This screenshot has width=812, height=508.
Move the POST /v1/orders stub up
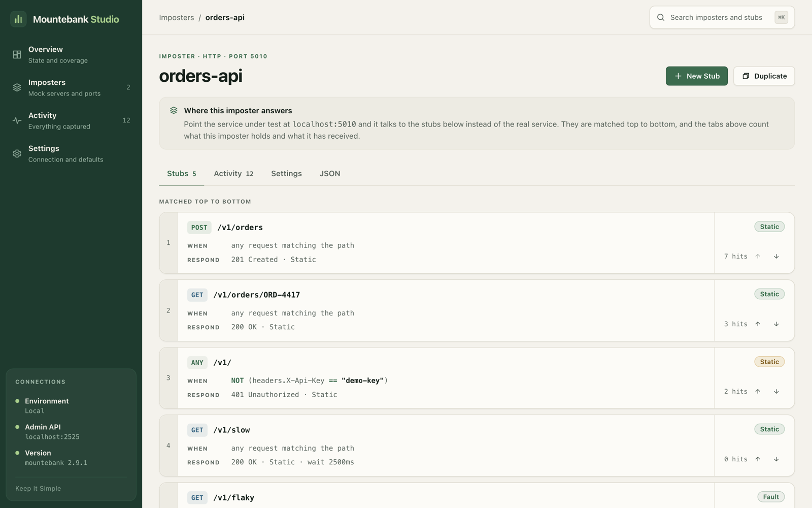[x=758, y=257]
